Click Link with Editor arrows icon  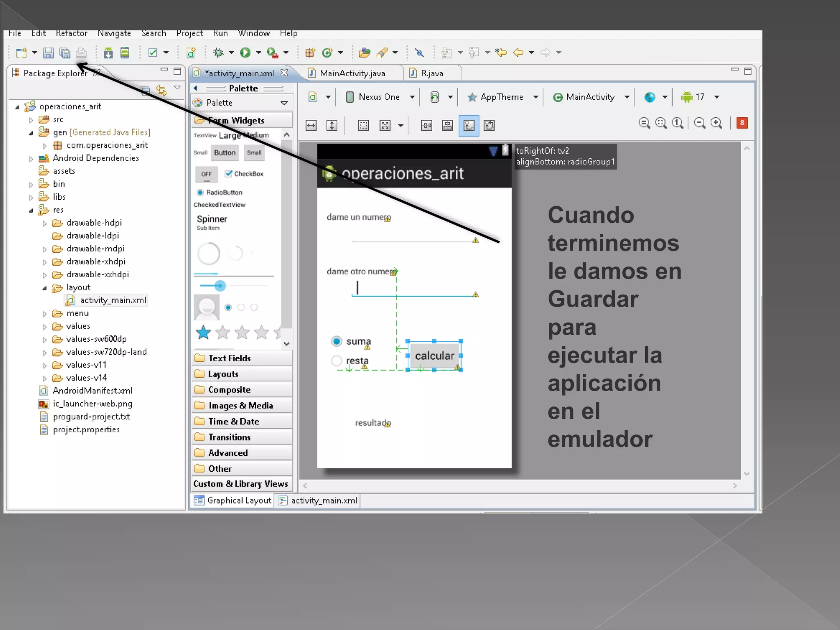tap(161, 90)
